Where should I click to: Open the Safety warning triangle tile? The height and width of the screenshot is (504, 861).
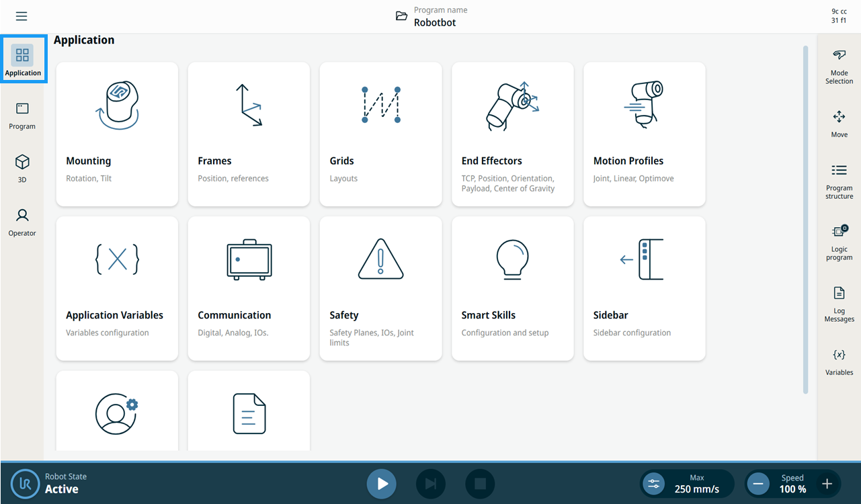coord(380,288)
